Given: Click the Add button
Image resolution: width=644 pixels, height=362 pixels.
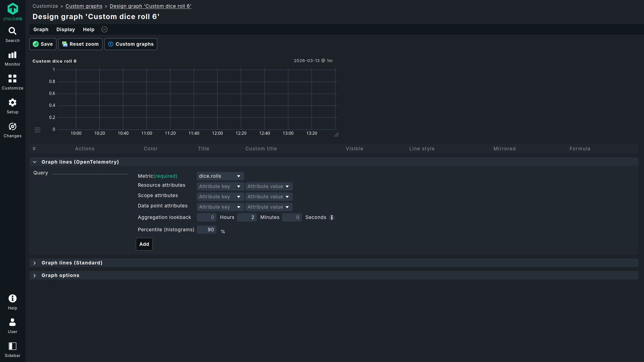Looking at the screenshot, I should [144, 244].
